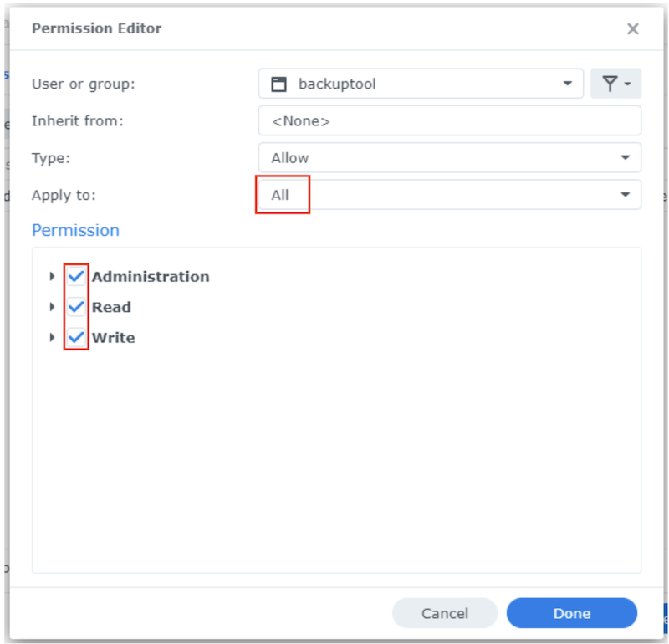669x644 pixels.
Task: Select the Read tree item label
Action: pyautogui.click(x=111, y=307)
